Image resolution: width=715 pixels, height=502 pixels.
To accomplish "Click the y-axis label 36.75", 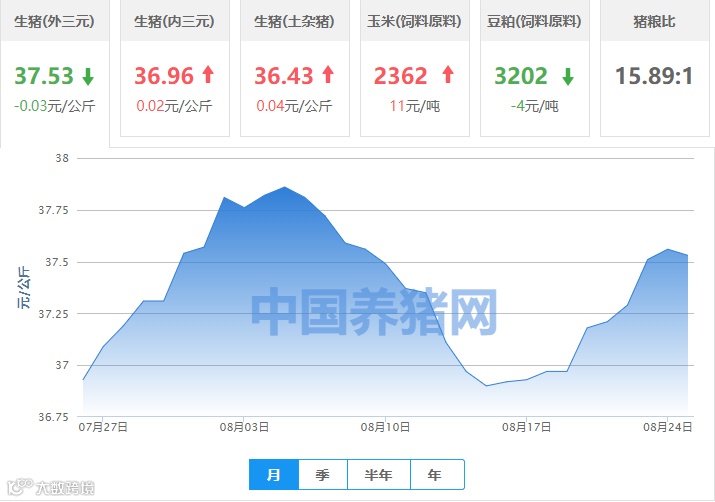I will coord(53,417).
